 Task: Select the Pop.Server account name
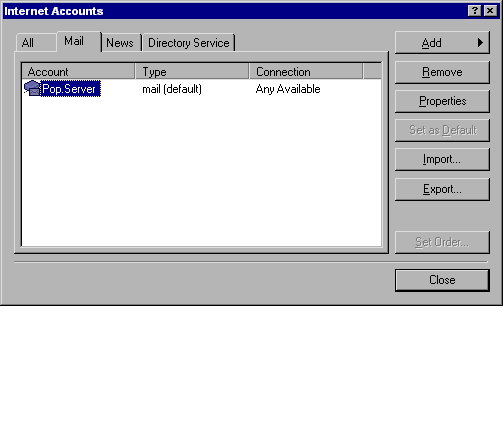70,89
